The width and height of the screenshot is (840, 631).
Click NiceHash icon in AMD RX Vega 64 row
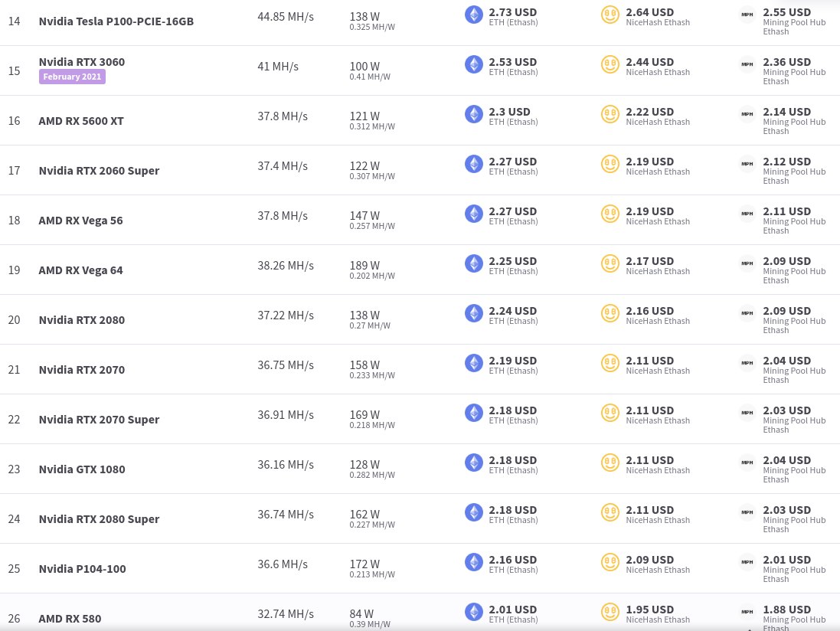(x=610, y=263)
